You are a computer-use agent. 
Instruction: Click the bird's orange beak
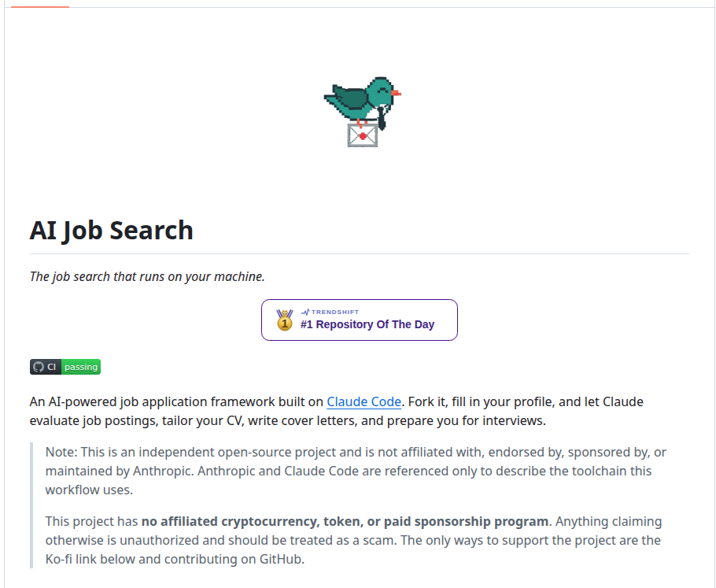396,93
